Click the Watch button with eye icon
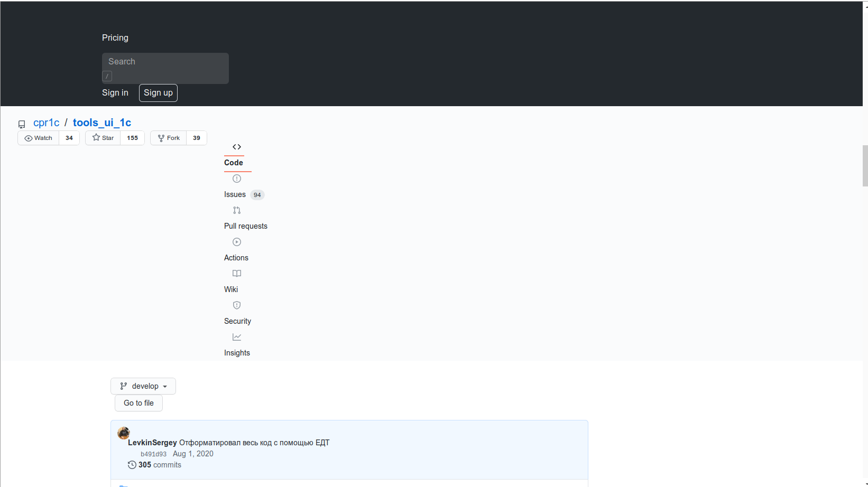 pyautogui.click(x=38, y=138)
